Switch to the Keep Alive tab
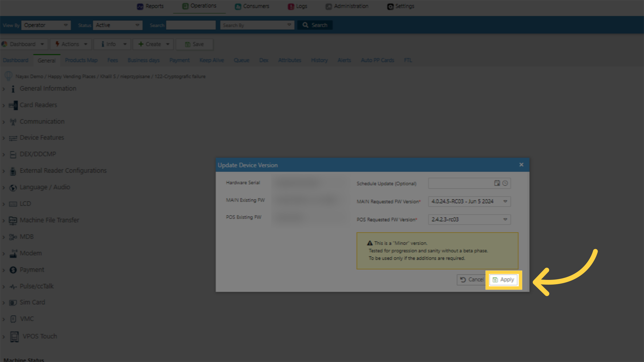The width and height of the screenshot is (644, 362). [x=212, y=60]
